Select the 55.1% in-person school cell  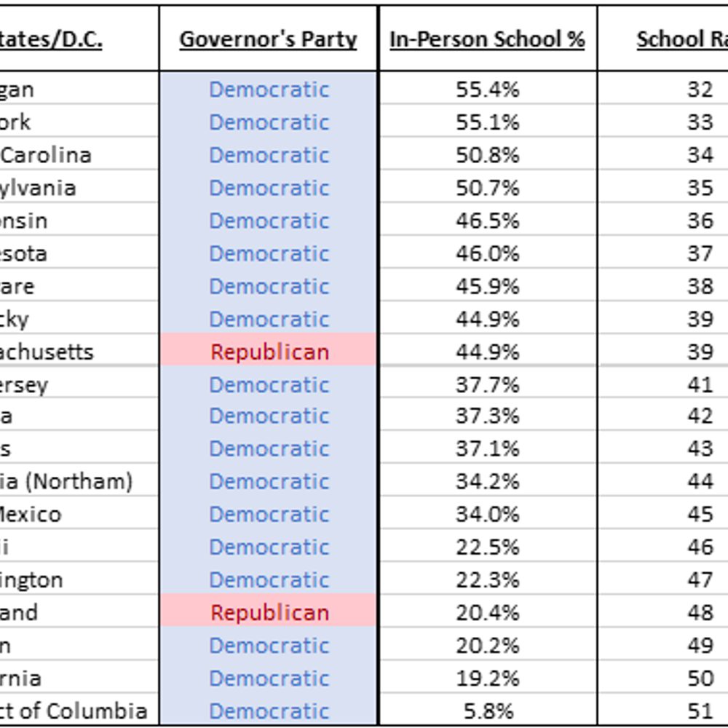[x=488, y=122]
